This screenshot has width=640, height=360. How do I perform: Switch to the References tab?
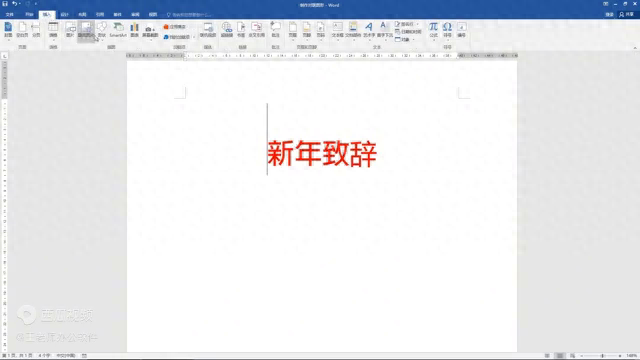100,14
